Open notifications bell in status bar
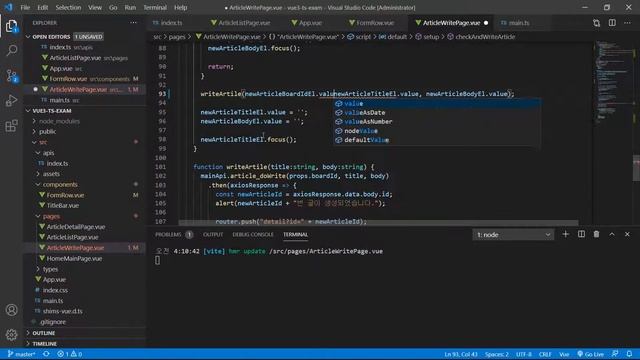 [x=629, y=354]
